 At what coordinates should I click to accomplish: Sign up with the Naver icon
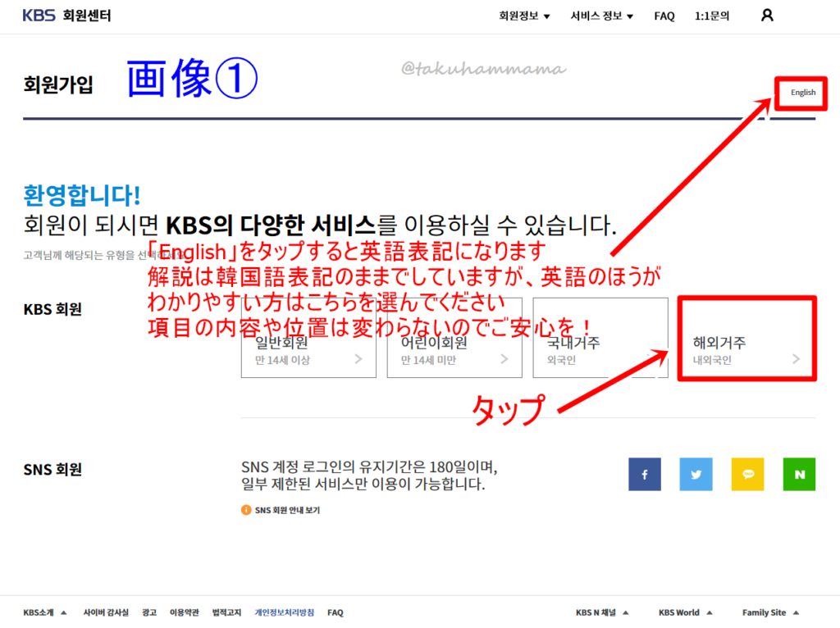coord(799,474)
